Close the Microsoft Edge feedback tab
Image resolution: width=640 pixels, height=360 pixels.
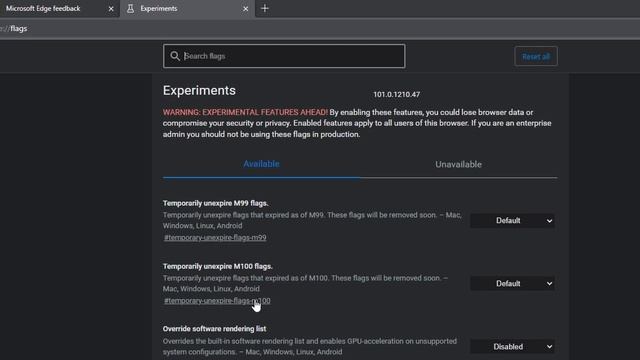click(111, 9)
